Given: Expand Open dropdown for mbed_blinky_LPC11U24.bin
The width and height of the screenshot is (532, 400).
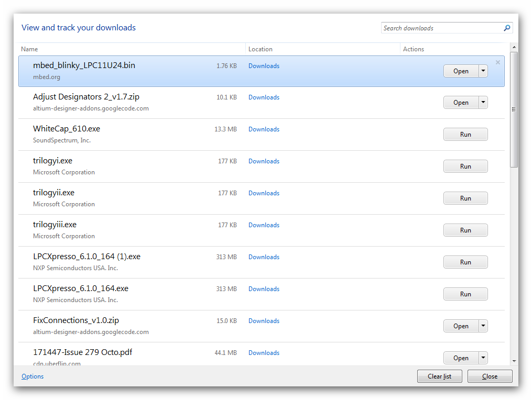Looking at the screenshot, I should (x=483, y=71).
